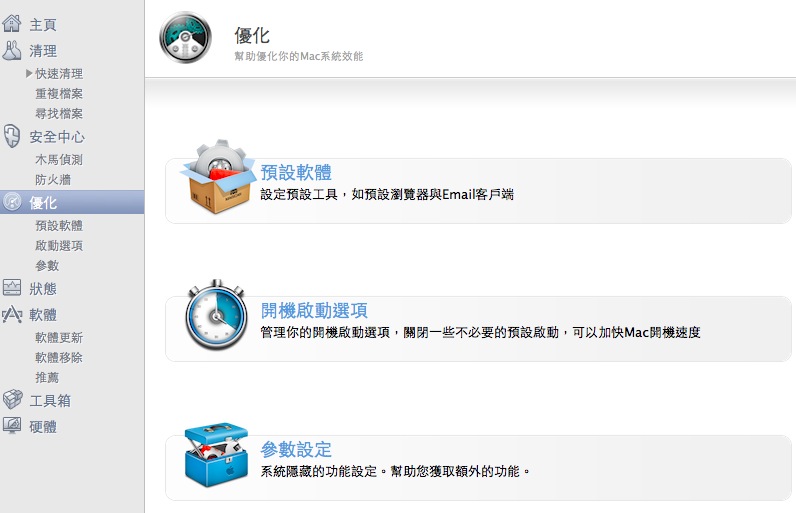Viewport: 796px width, 513px height.
Task: Select 軟體移除 in the sidebar
Action: pos(59,357)
